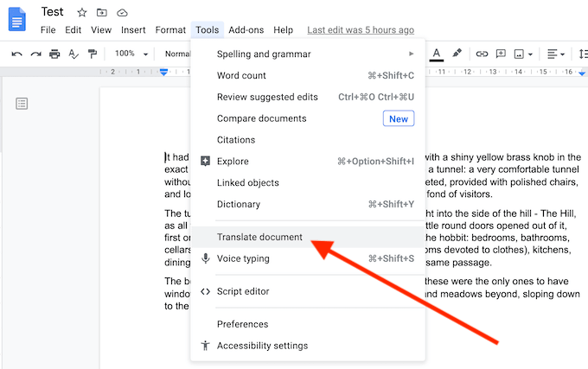Image resolution: width=588 pixels, height=369 pixels.
Task: Print the document using printer icon
Action: click(x=54, y=54)
